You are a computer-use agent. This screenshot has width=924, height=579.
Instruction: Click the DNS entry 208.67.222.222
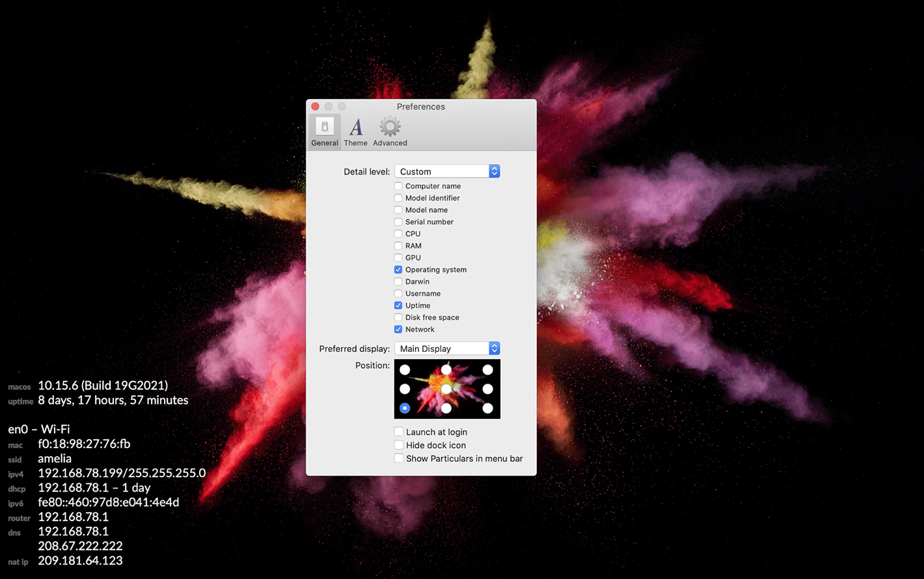coord(80,546)
